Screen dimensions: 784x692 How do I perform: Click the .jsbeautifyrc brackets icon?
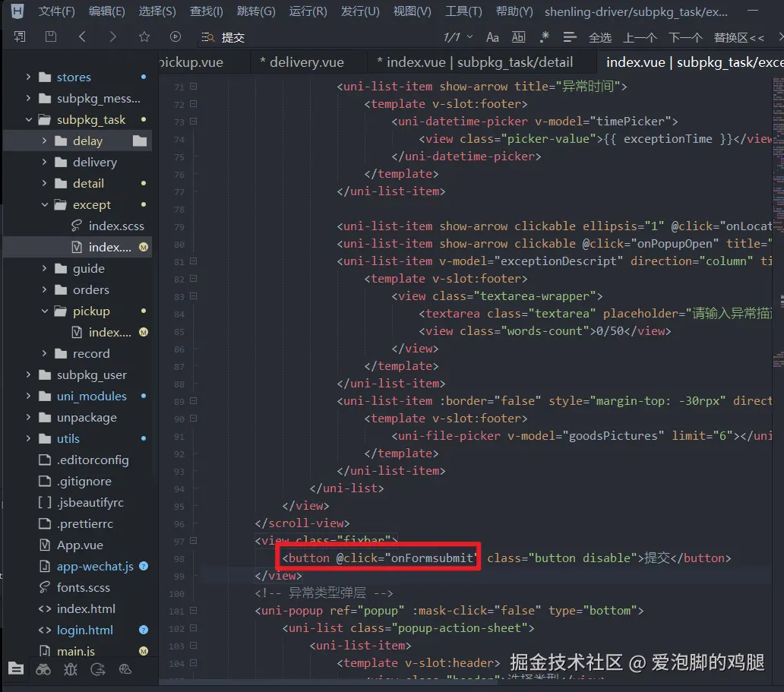click(x=45, y=503)
